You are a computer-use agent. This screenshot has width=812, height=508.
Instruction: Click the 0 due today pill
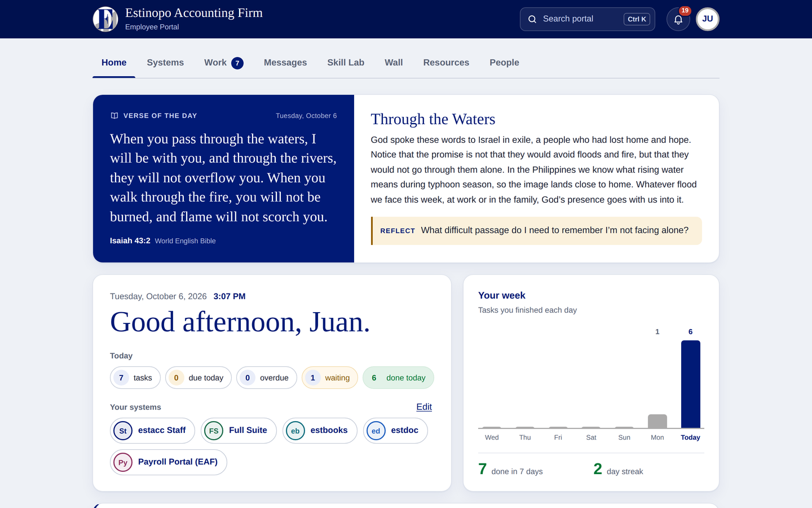click(198, 378)
